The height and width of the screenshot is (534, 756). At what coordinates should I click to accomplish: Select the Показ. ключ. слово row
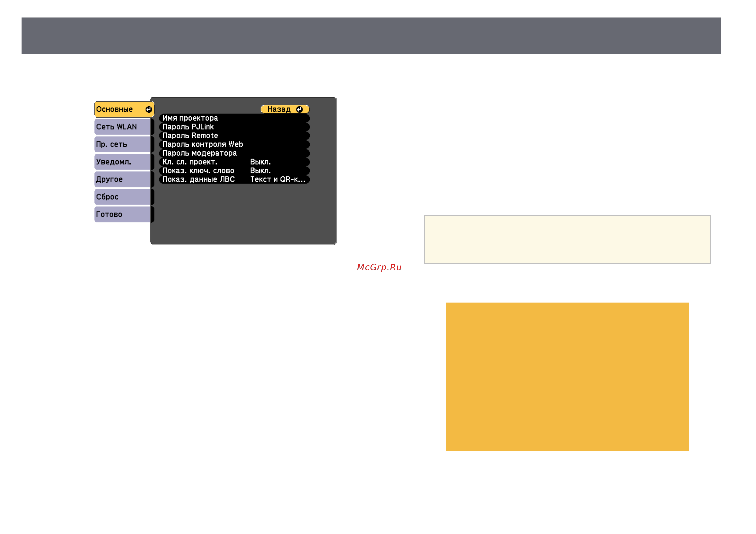234,170
